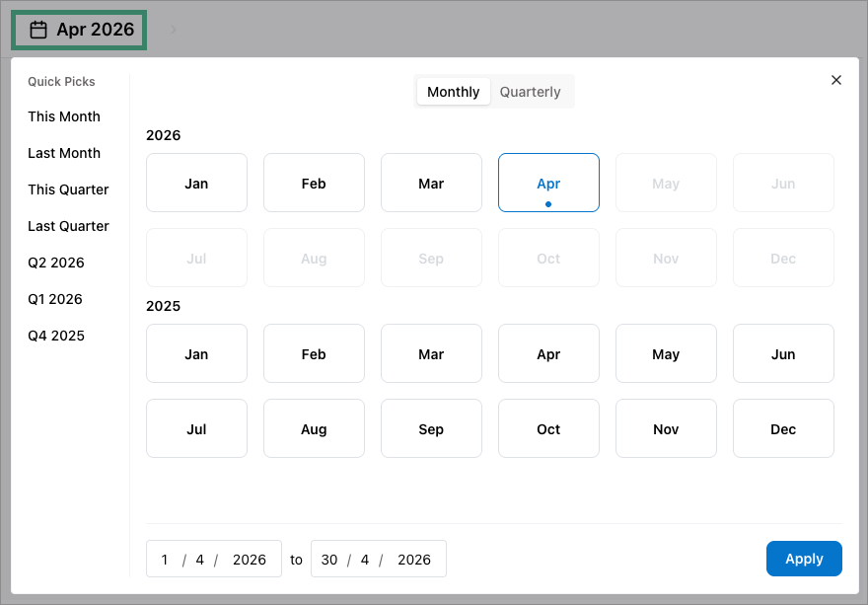Click the start date day field
Viewport: 868px width, 605px height.
click(165, 560)
